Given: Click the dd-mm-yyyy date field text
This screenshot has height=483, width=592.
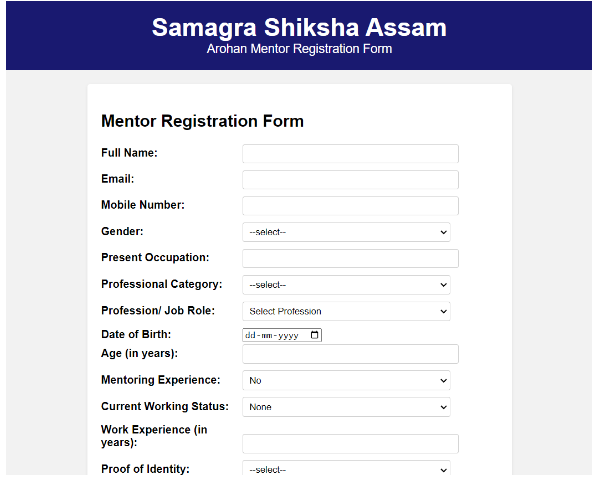Looking at the screenshot, I should [272, 335].
